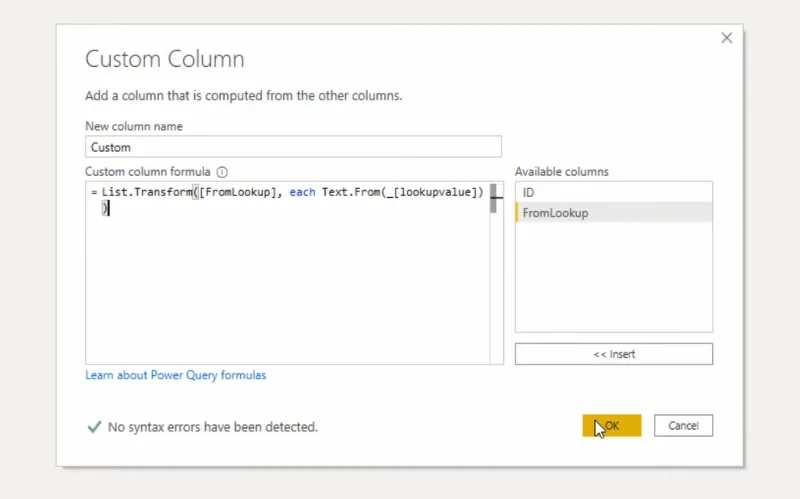Select ID in Available columns
This screenshot has height=499, width=800.
[614, 192]
